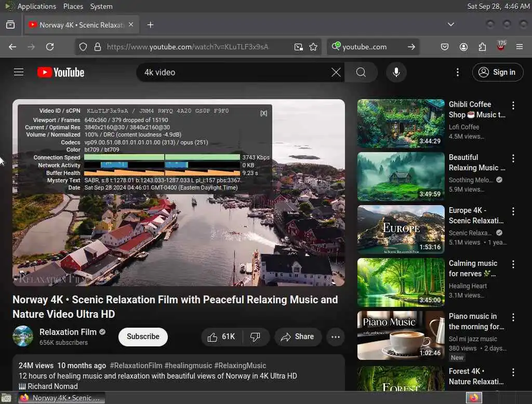Subscribe to Relaxation Film channel
The height and width of the screenshot is (404, 532).
[x=143, y=337]
